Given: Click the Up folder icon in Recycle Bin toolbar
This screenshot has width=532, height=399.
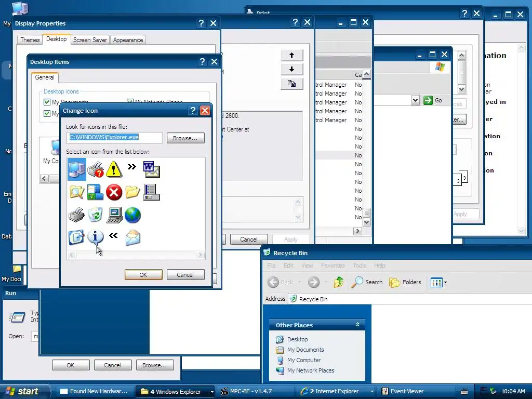Looking at the screenshot, I should click(339, 282).
